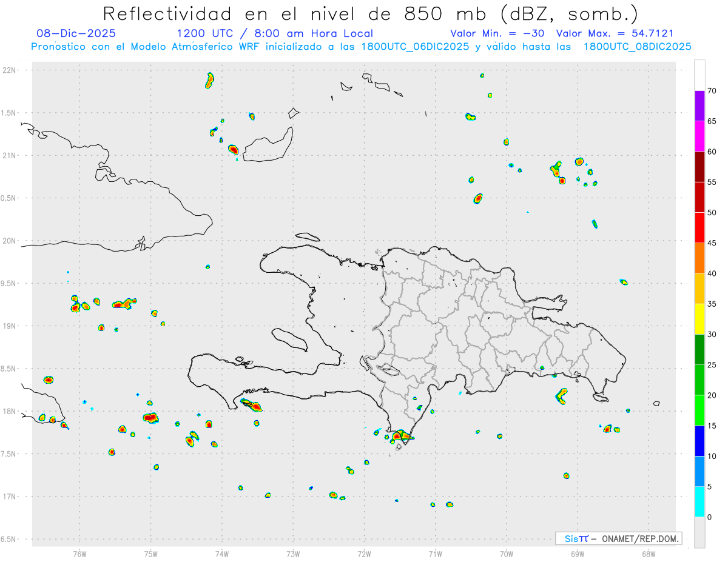
Task: Click the 71W longitude axis label
Action: [x=435, y=554]
